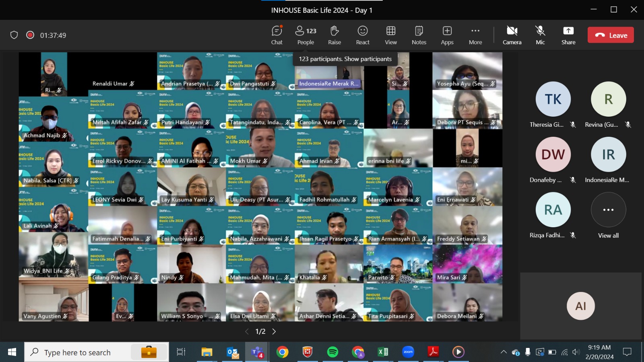The width and height of the screenshot is (644, 362).
Task: Leave the meeting
Action: 611,35
